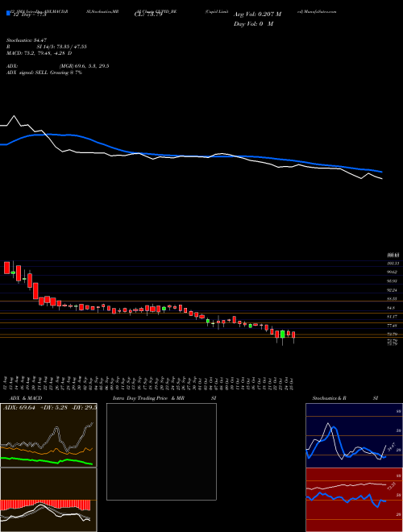Click the 'ADX signal: SELL' line

pos(44,73)
